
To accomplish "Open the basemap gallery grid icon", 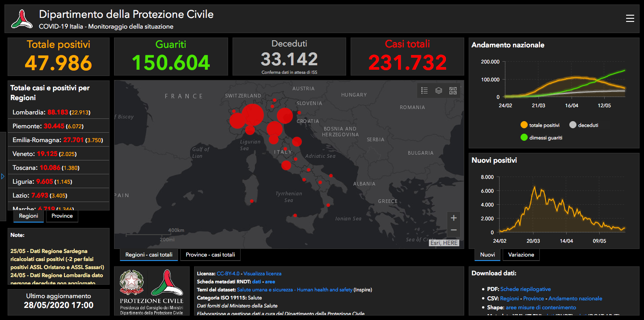I will (453, 91).
